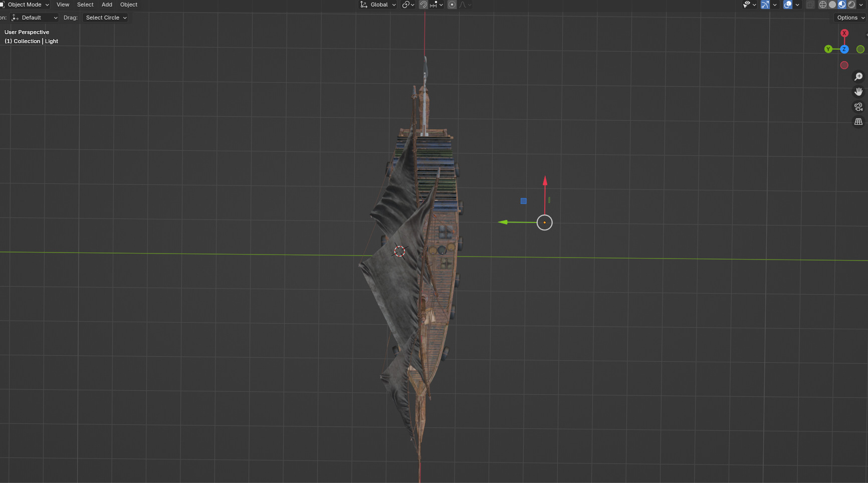
Task: Click the zoom view magnifier icon
Action: (858, 77)
